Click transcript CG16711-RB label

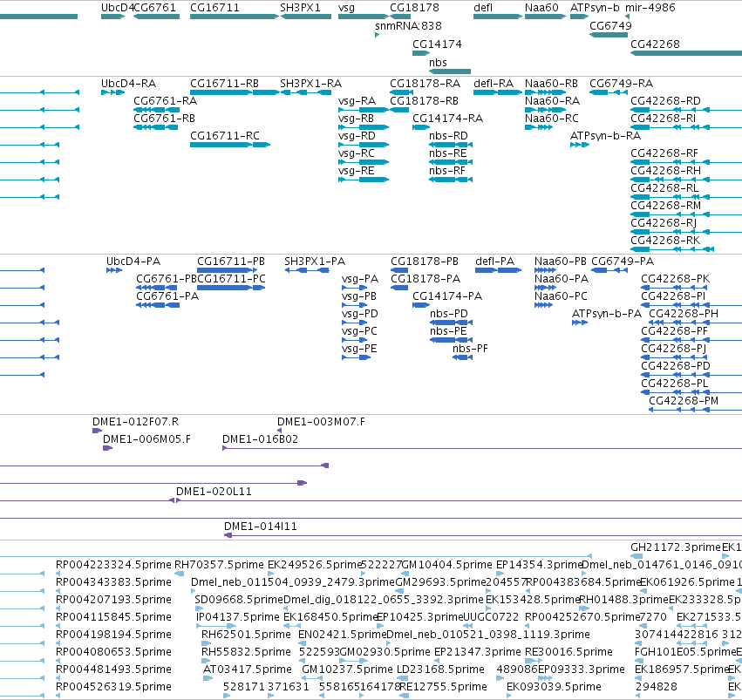click(224, 83)
